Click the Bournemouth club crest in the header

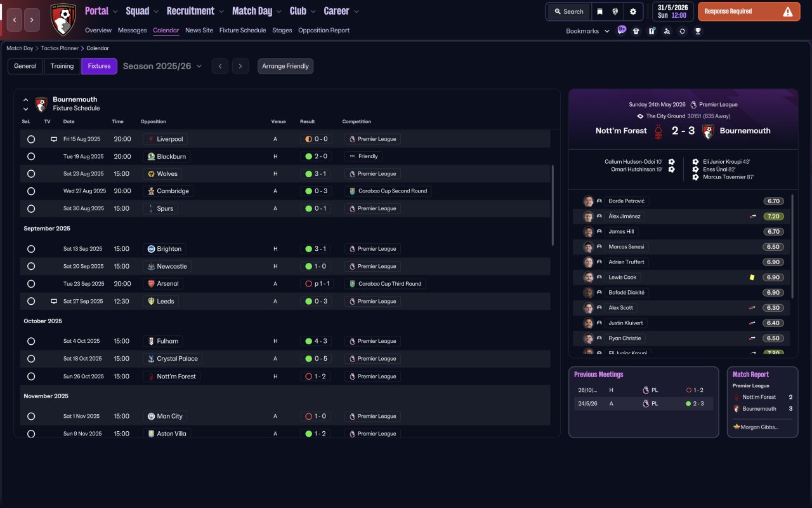click(x=63, y=19)
